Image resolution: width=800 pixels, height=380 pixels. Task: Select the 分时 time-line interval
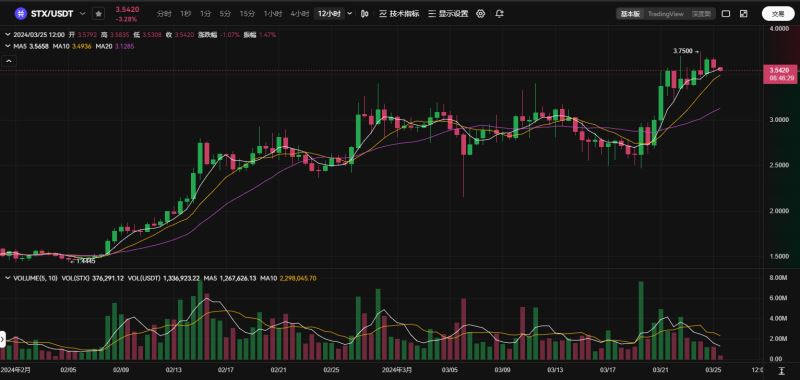click(x=164, y=14)
